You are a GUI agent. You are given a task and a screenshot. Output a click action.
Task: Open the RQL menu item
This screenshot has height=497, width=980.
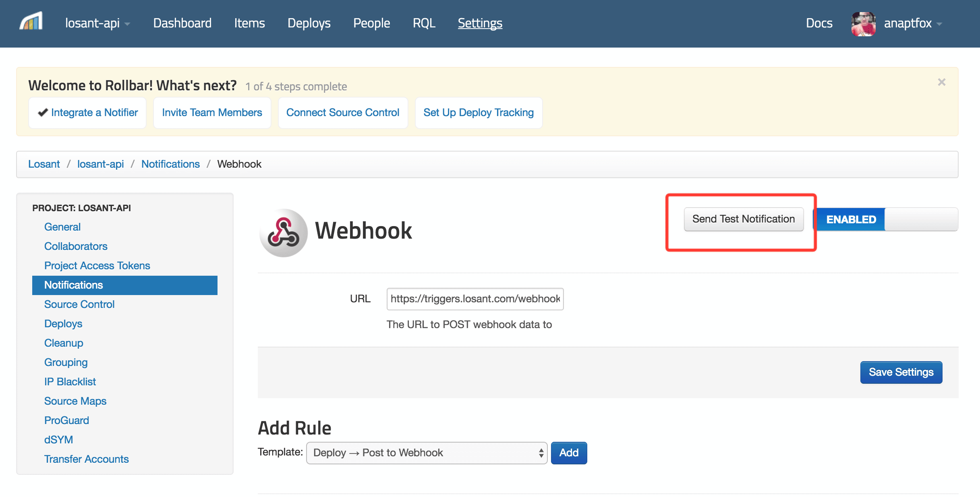pyautogui.click(x=424, y=23)
